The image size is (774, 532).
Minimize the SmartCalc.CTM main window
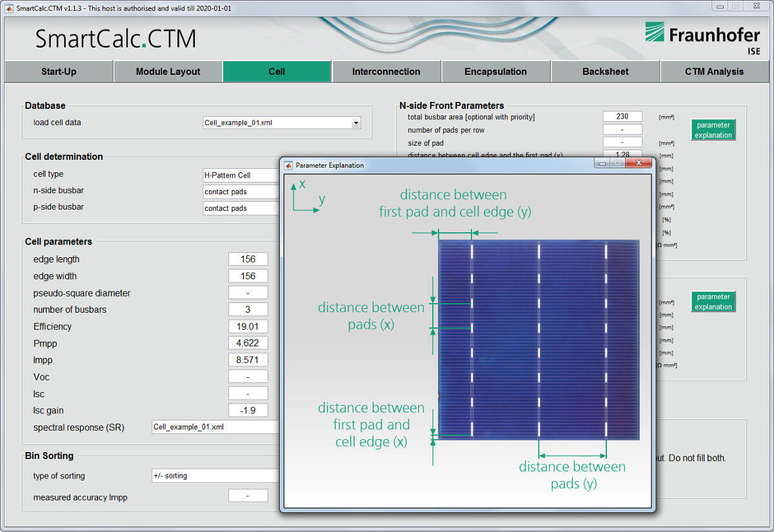pyautogui.click(x=720, y=6)
